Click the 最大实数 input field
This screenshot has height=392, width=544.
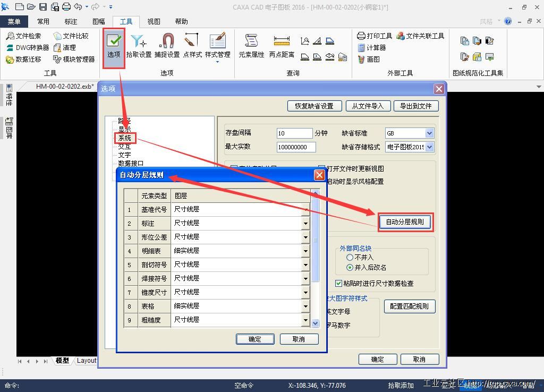296,147
